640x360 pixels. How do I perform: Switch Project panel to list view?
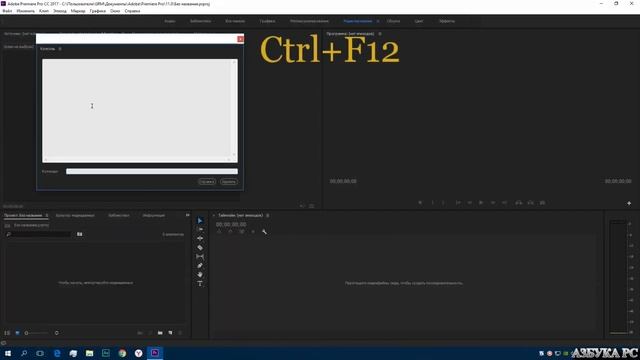click(x=7, y=333)
